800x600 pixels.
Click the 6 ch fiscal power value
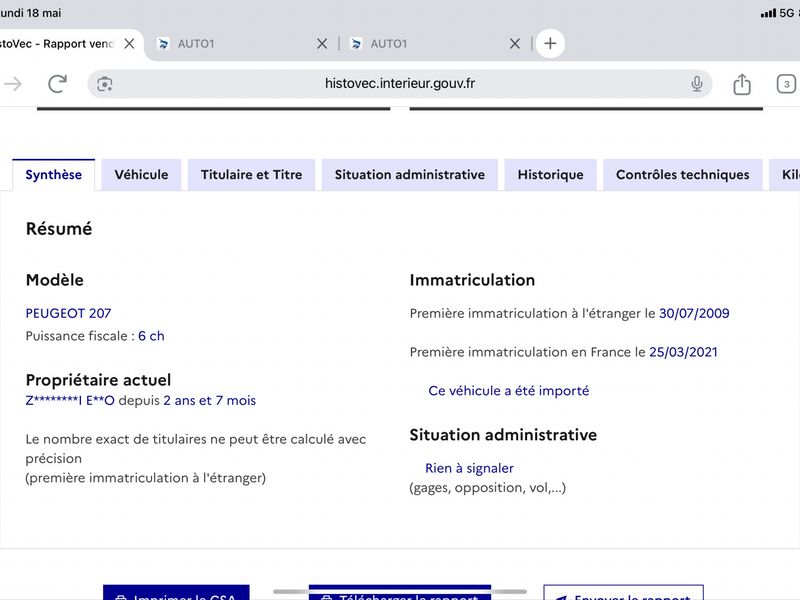point(151,336)
